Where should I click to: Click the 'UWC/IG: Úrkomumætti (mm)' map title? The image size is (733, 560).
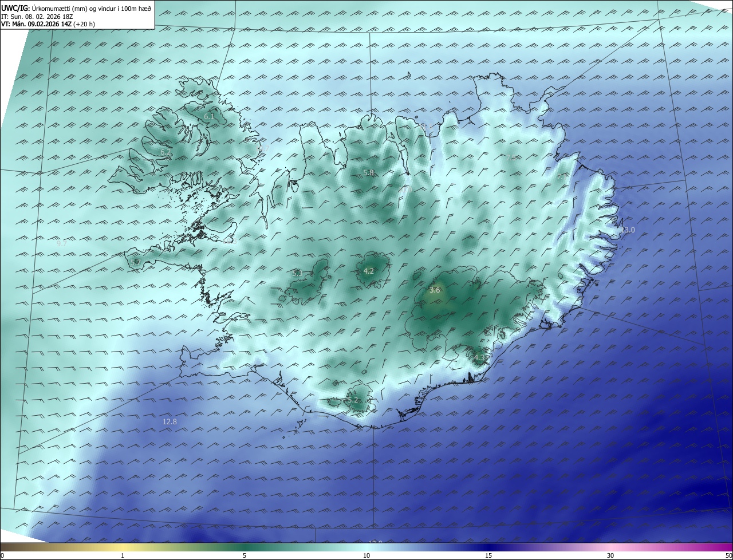click(76, 9)
